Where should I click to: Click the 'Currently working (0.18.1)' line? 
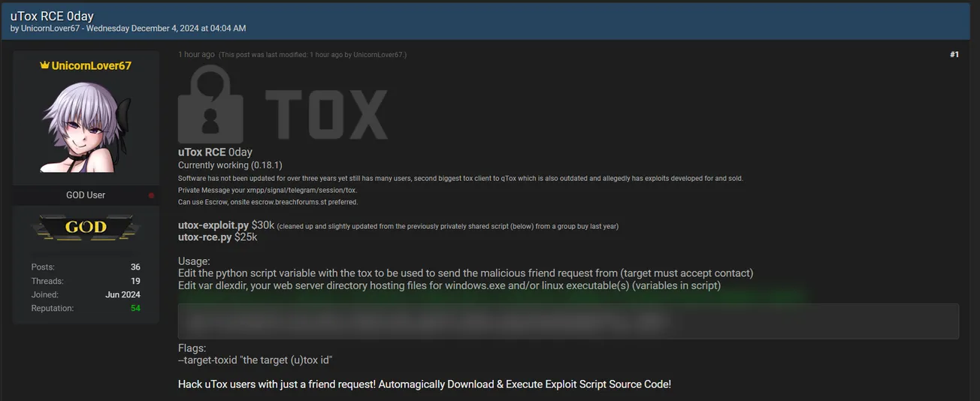pyautogui.click(x=230, y=165)
